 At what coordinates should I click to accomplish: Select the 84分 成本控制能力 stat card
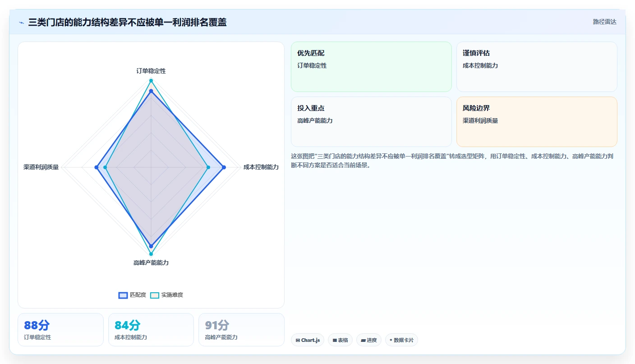click(151, 330)
